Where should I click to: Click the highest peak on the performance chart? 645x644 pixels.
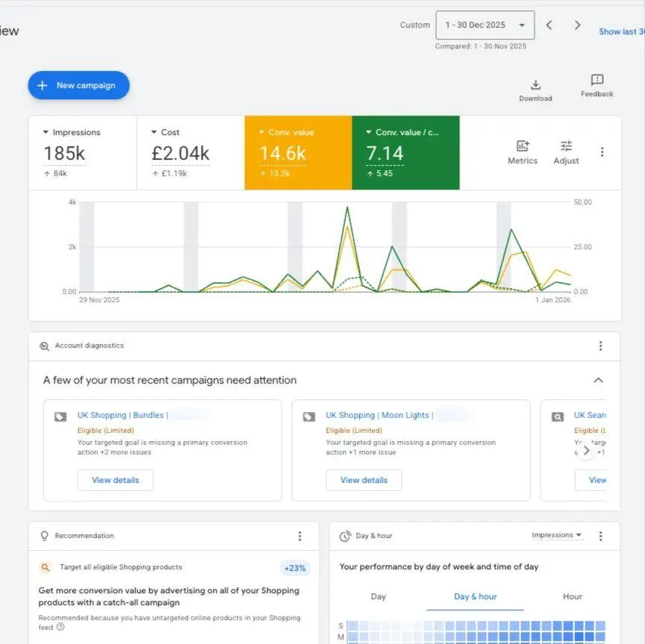tap(347, 207)
